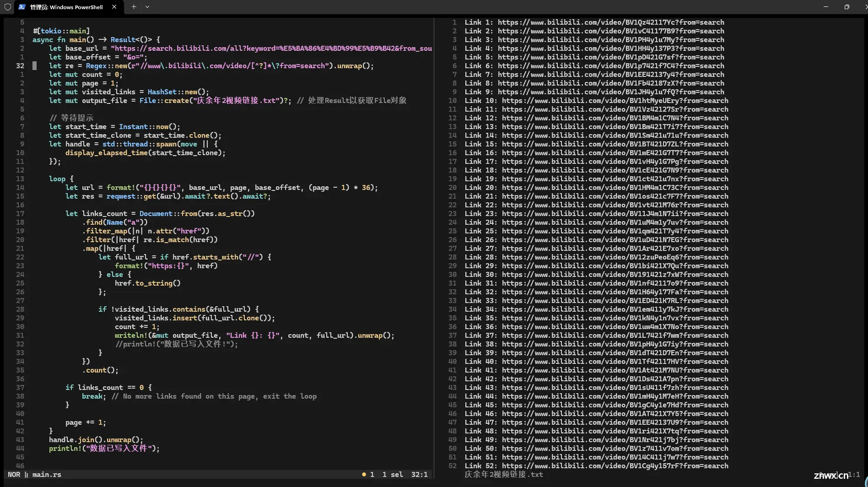Image resolution: width=868 pixels, height=487 pixels.
Task: Click the reqwest::get line
Action: click(x=168, y=196)
